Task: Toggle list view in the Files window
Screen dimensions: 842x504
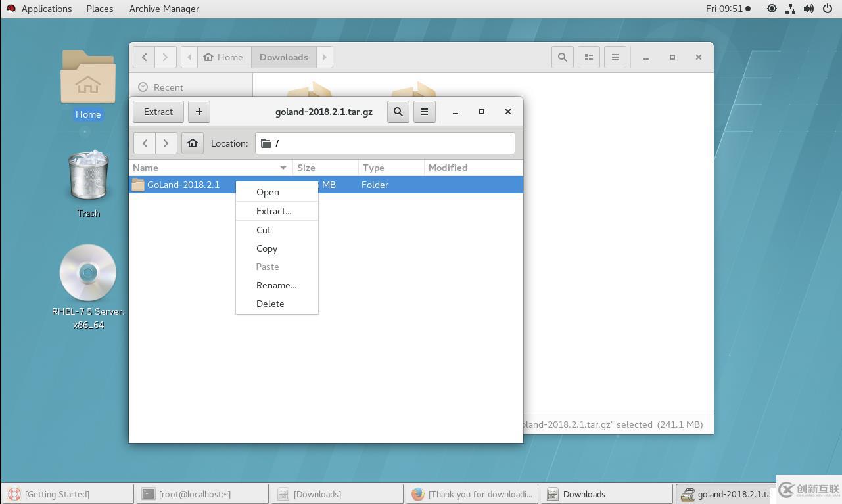Action: [589, 57]
